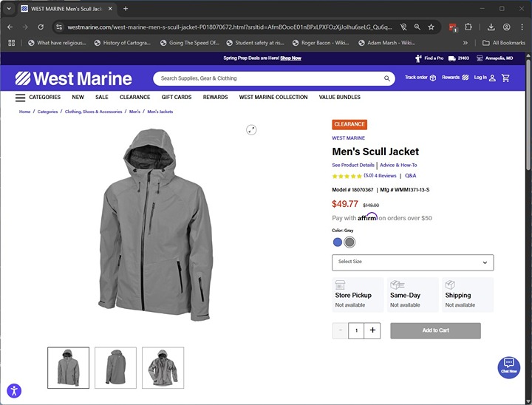Screen dimensions: 532x405
Task: Click Track order box icon
Action: point(432,78)
